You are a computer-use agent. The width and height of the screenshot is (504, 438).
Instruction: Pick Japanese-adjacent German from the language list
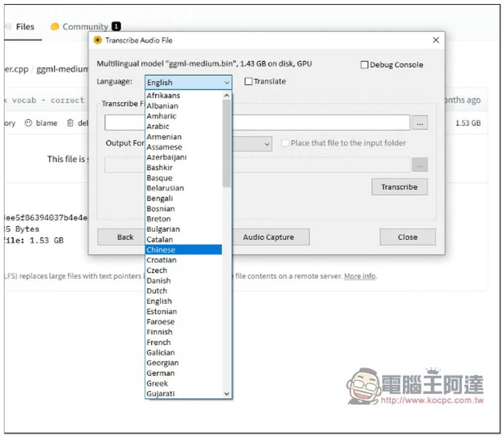click(x=160, y=373)
